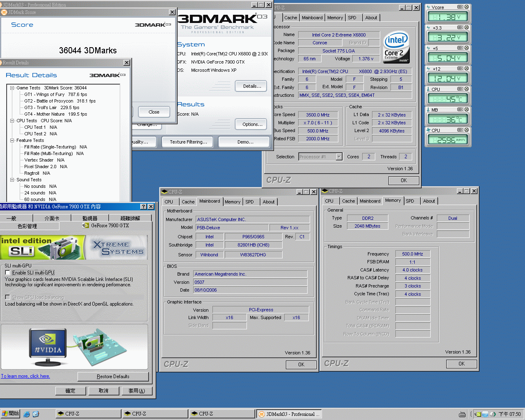Viewport: 525px width, 420px height.
Task: Open settings icon on the Vcore monitor widget
Action: tap(461, 7)
